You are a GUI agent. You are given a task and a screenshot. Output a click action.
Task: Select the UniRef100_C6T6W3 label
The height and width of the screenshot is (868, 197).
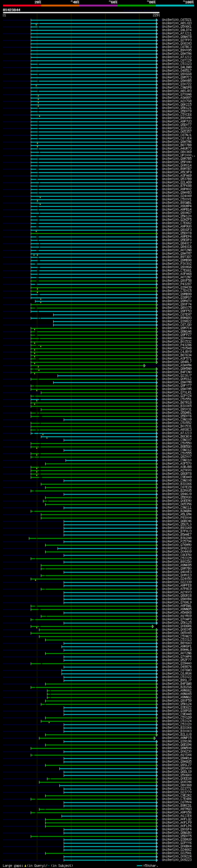(176, 670)
